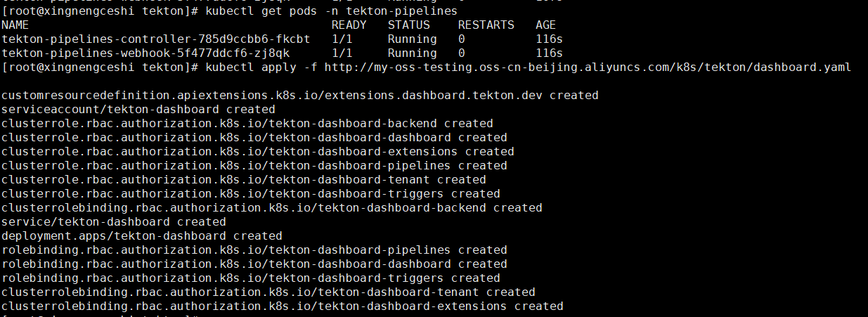Click clusterrolebinding tekton-dashboard-extensions created line
Screen dimensions: 868x317
(x=283, y=306)
